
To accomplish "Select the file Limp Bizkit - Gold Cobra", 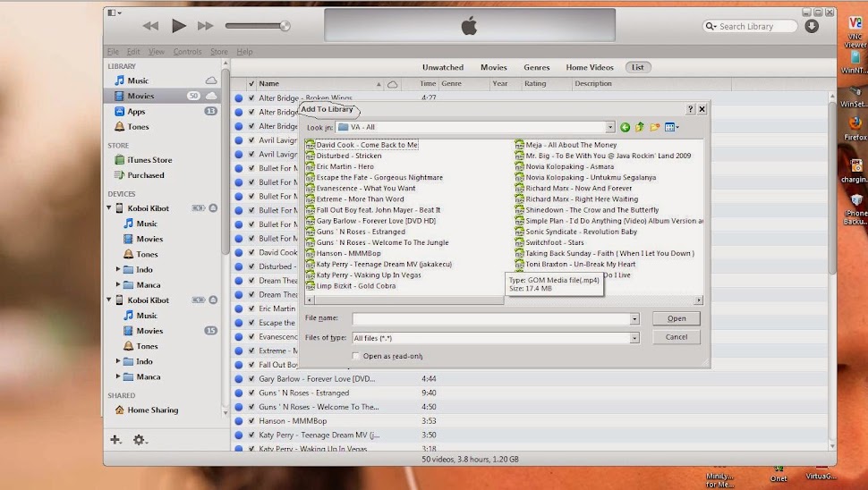I will (x=356, y=286).
